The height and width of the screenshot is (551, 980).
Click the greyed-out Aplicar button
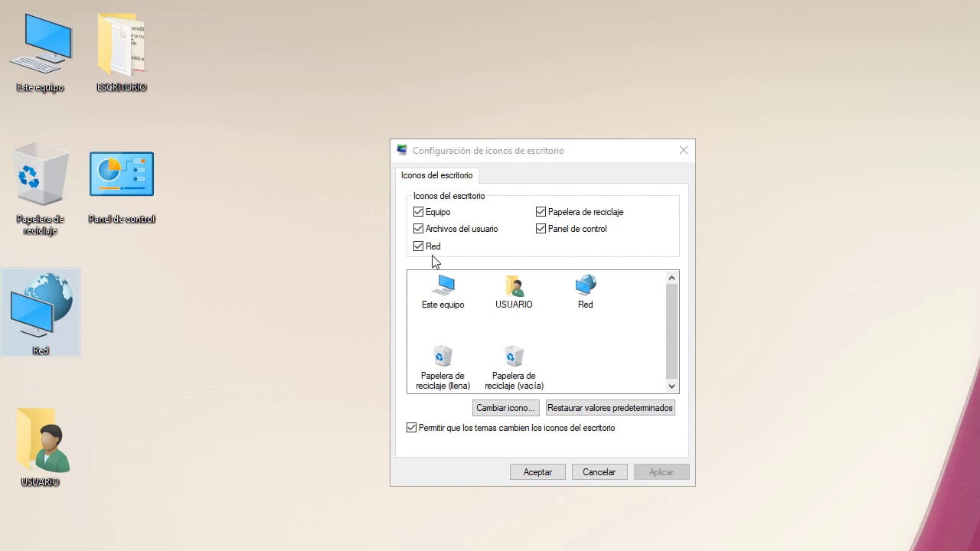tap(661, 472)
